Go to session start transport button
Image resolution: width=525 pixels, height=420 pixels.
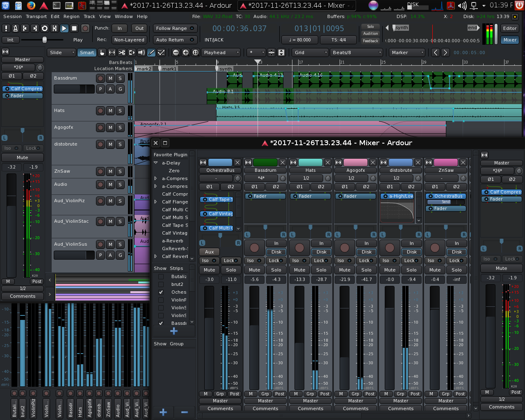click(x=25, y=28)
